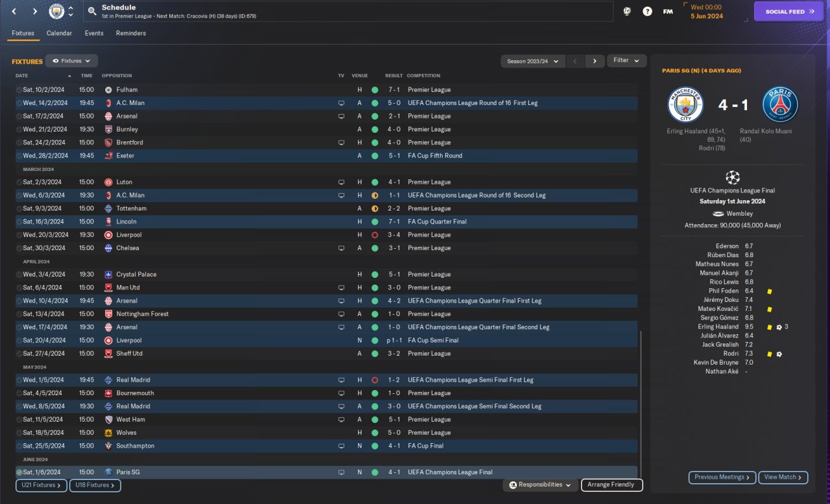Click the Luton club badge
Viewport: 830px width, 504px height.
(108, 182)
